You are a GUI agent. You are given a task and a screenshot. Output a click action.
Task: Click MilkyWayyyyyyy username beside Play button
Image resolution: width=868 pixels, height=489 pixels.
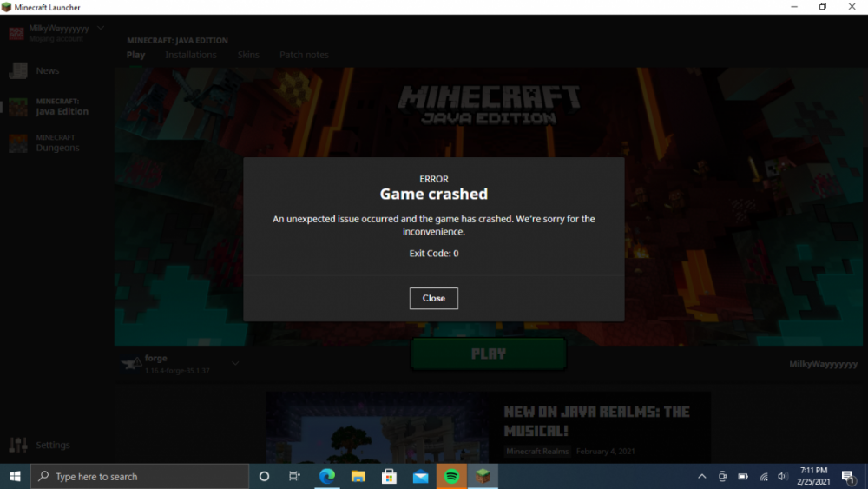(823, 364)
